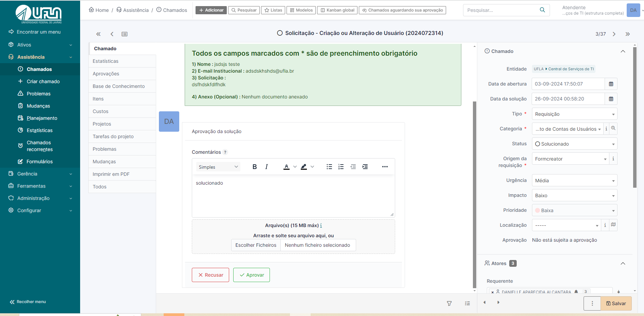Go to first ticket double-arrow icon
Screen dimensions: 644x316
click(x=98, y=34)
